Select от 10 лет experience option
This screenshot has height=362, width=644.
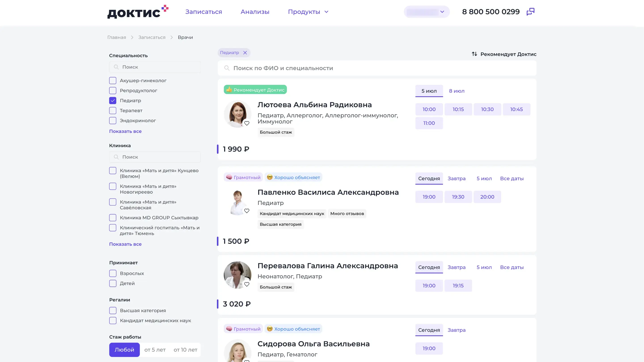[x=185, y=350]
